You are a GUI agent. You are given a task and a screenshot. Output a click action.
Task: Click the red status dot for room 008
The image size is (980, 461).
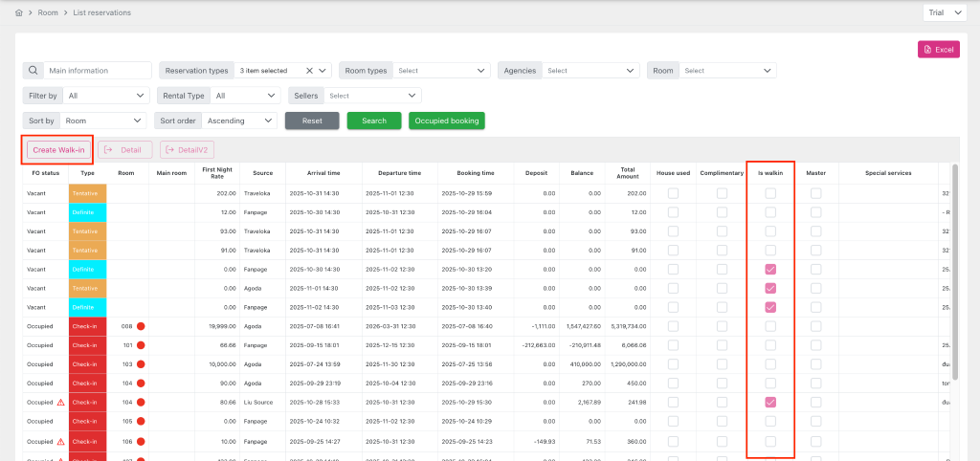[141, 326]
